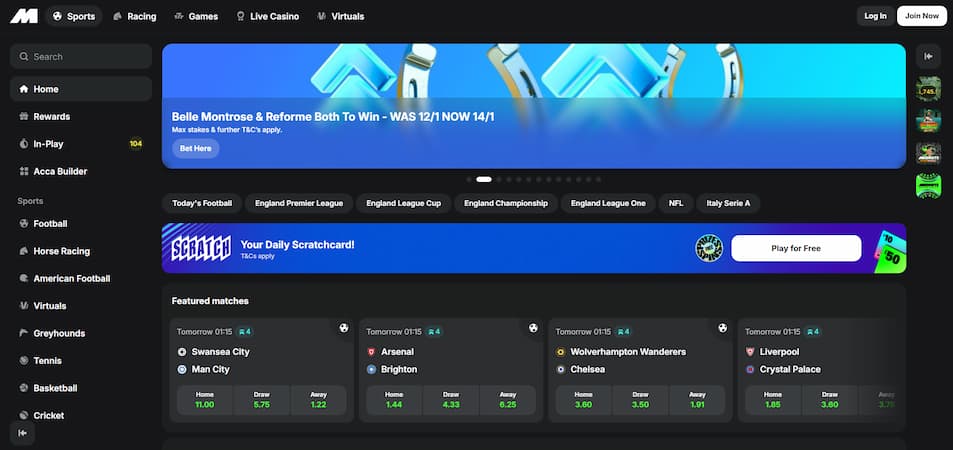The image size is (953, 450).
Task: Collapse the left sidebar with bottom arrow
Action: [22, 432]
